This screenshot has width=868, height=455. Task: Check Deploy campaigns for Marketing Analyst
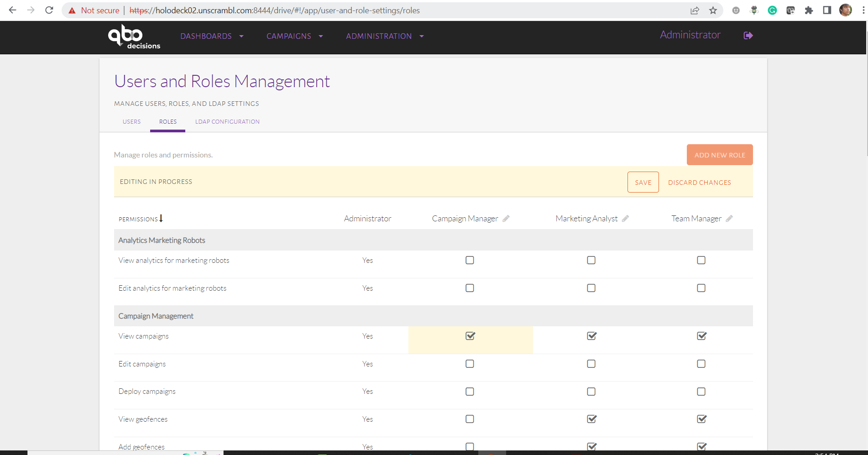pos(591,392)
